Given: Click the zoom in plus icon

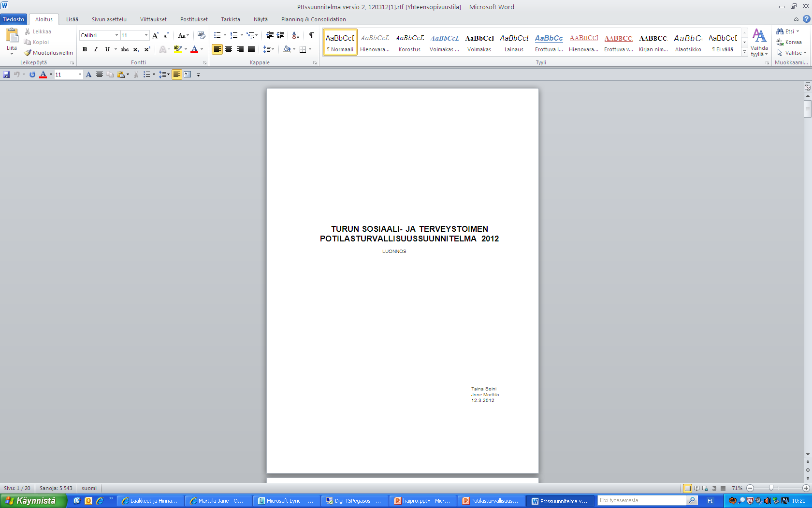Looking at the screenshot, I should pos(806,488).
